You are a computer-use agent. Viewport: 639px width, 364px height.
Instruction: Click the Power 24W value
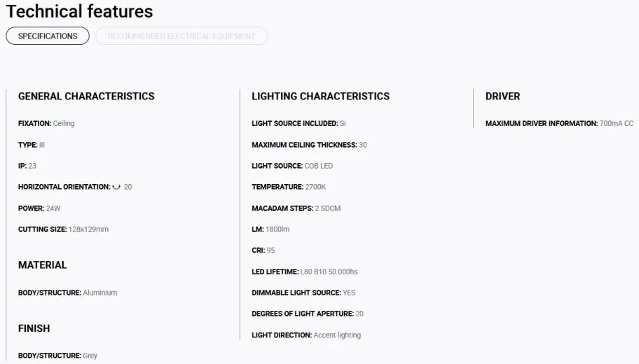53,208
